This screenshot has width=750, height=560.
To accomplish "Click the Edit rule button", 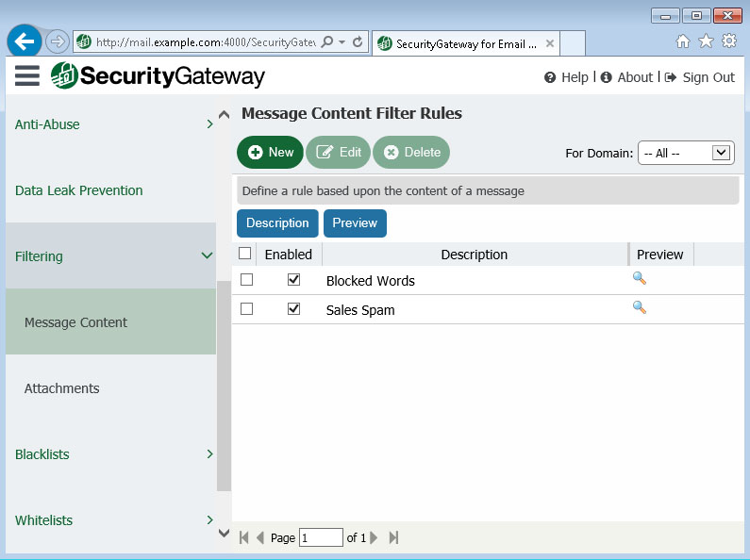I will 338,153.
